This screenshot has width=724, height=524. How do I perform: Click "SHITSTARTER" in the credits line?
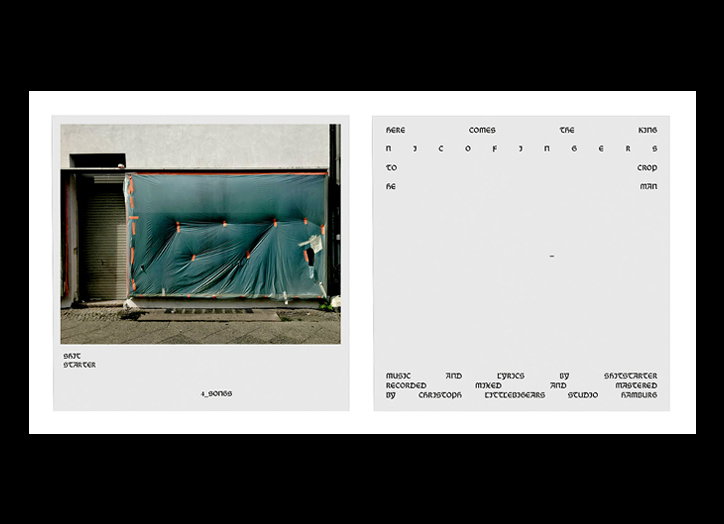(631, 376)
